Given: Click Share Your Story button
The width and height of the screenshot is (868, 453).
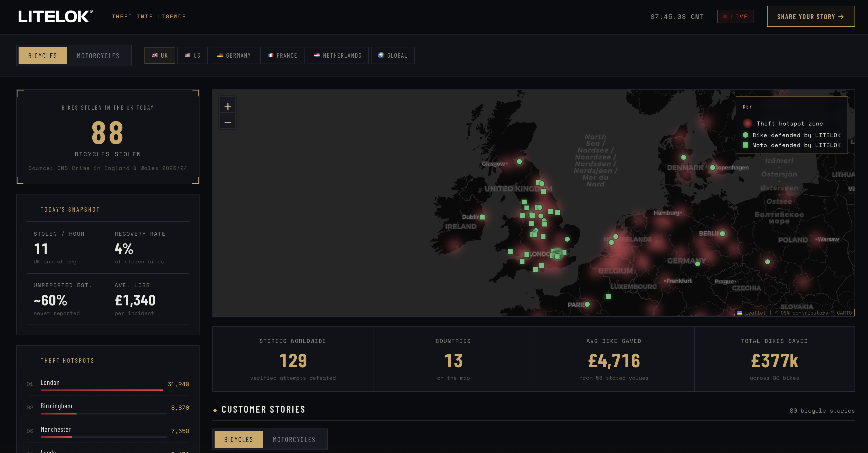Looking at the screenshot, I should (811, 16).
